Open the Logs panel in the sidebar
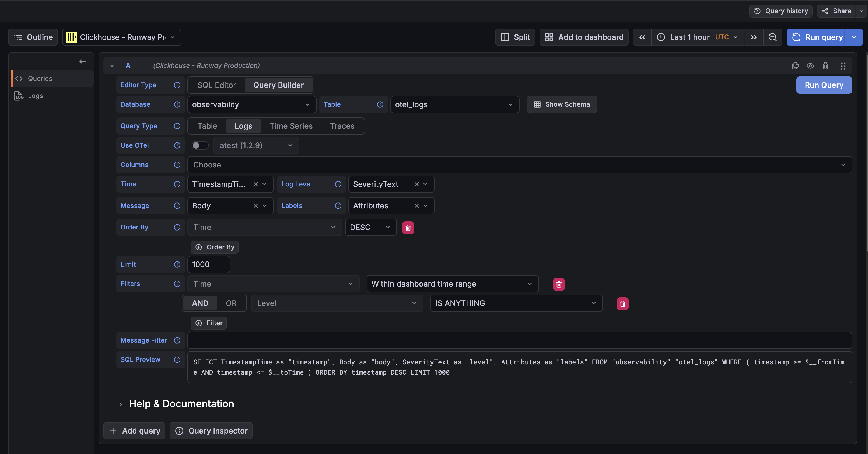 click(35, 95)
